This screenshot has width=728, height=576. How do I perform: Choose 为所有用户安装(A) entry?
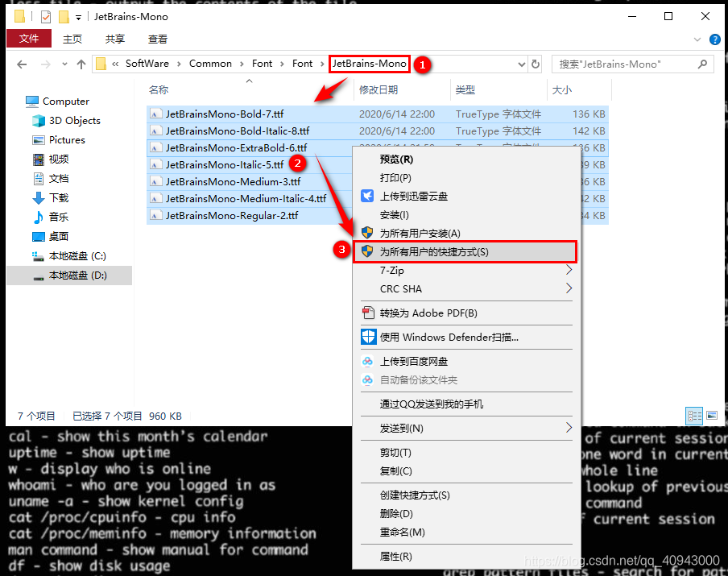pyautogui.click(x=466, y=233)
